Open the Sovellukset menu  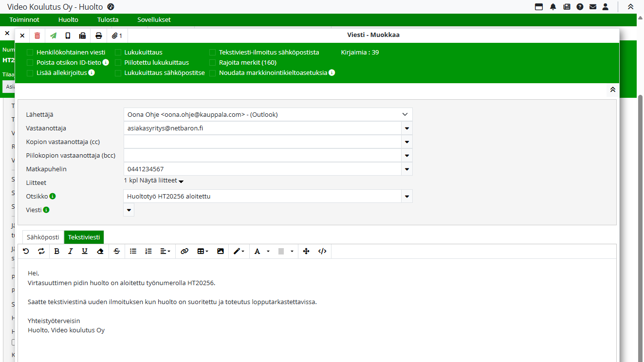(154, 20)
